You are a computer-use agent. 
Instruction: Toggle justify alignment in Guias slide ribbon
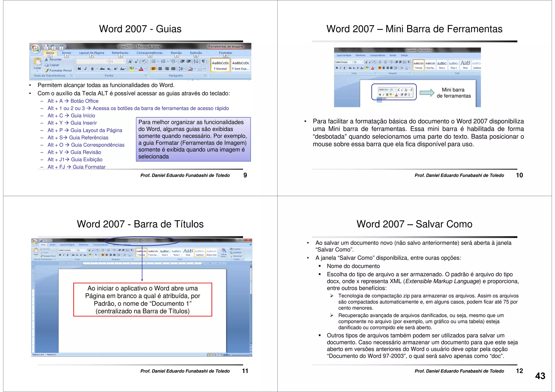[173, 69]
